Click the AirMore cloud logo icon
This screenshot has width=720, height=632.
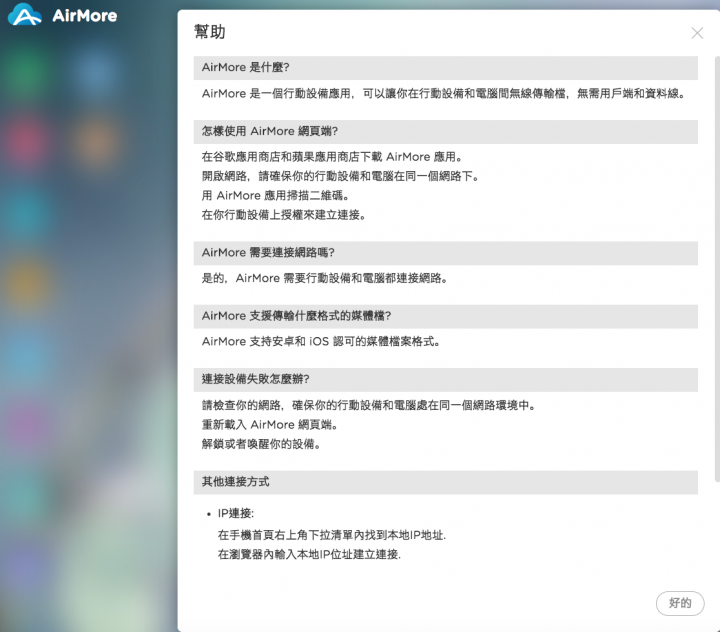pyautogui.click(x=25, y=15)
